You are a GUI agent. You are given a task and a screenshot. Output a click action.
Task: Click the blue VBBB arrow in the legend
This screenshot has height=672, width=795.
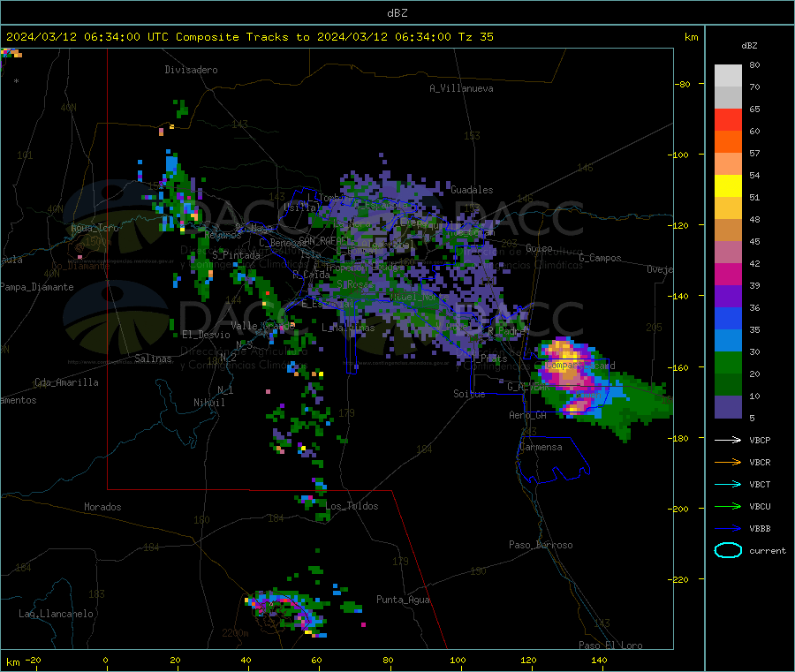(728, 529)
